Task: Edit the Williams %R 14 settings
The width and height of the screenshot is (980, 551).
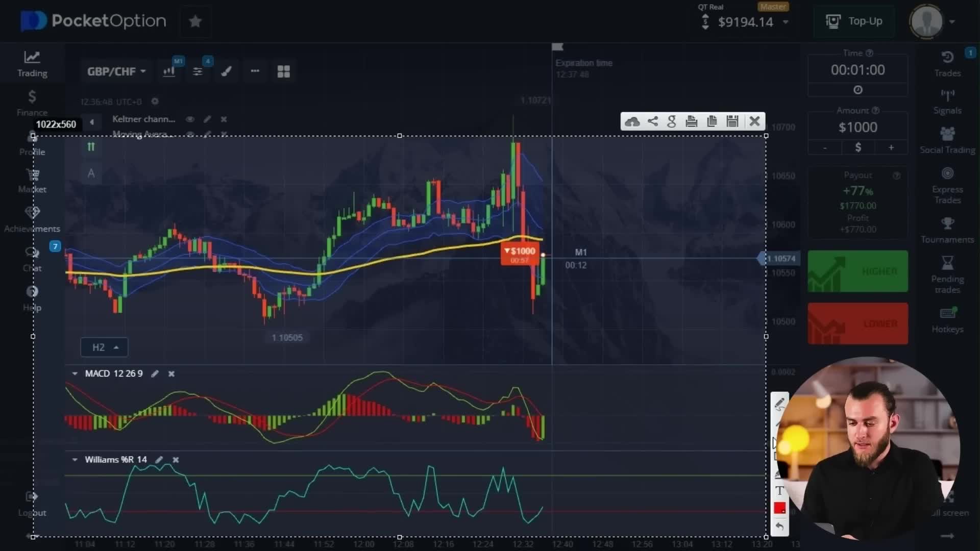Action: click(x=159, y=460)
